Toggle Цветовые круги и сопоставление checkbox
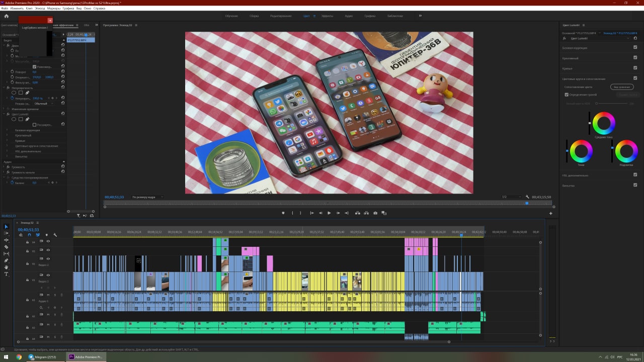 click(635, 78)
